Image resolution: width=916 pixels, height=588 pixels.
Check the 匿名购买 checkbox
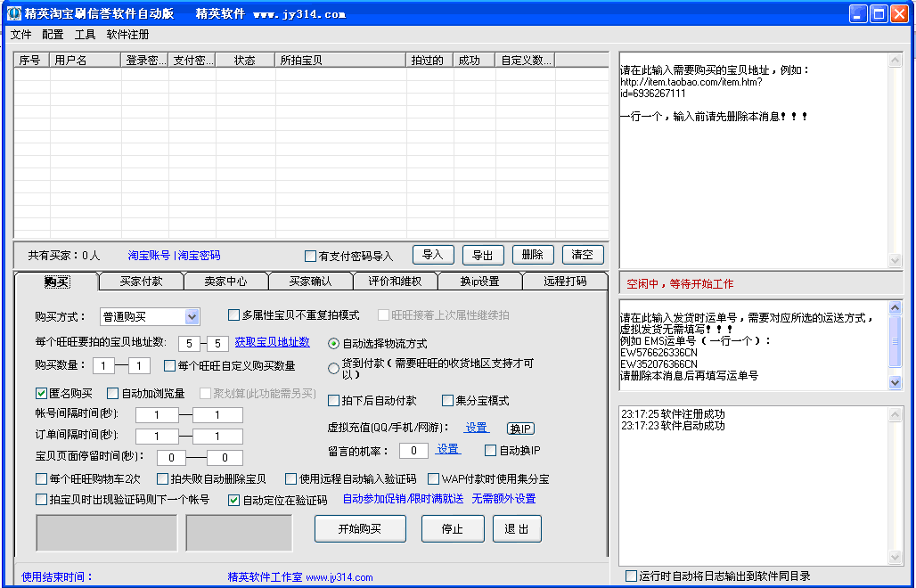click(42, 393)
